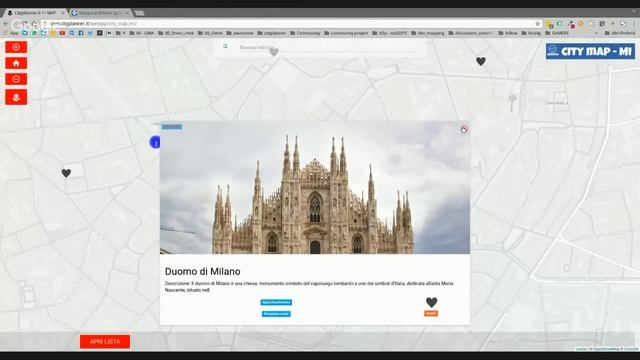Viewport: 640px width, 360px height.
Task: Open the Altri Preferiti bookmarks folder
Action: 620,33
